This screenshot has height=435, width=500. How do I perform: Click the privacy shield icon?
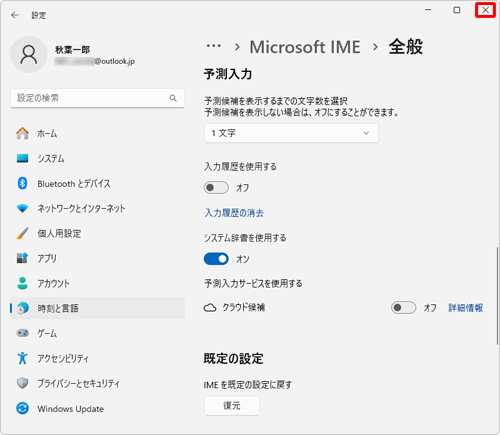click(x=22, y=383)
